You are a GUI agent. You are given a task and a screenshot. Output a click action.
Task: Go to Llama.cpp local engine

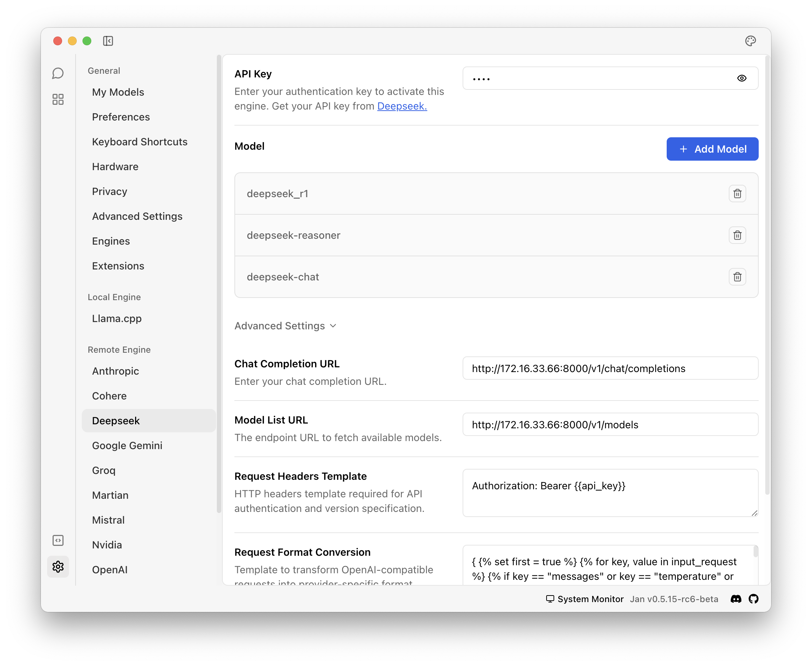coord(116,318)
